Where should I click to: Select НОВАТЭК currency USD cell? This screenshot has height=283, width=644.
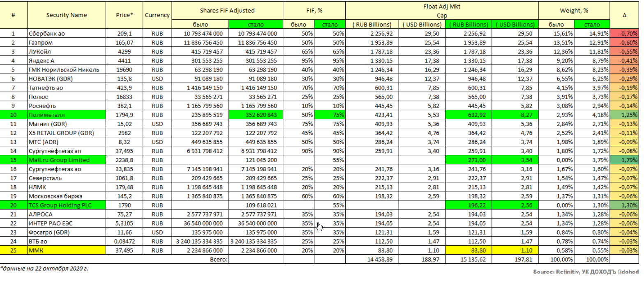[x=157, y=78]
